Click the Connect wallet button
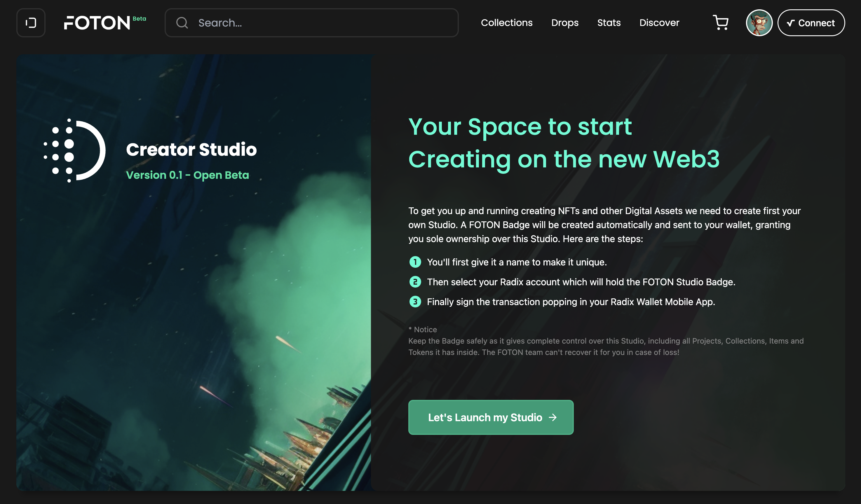Screen dimensions: 861x504 pos(811,23)
